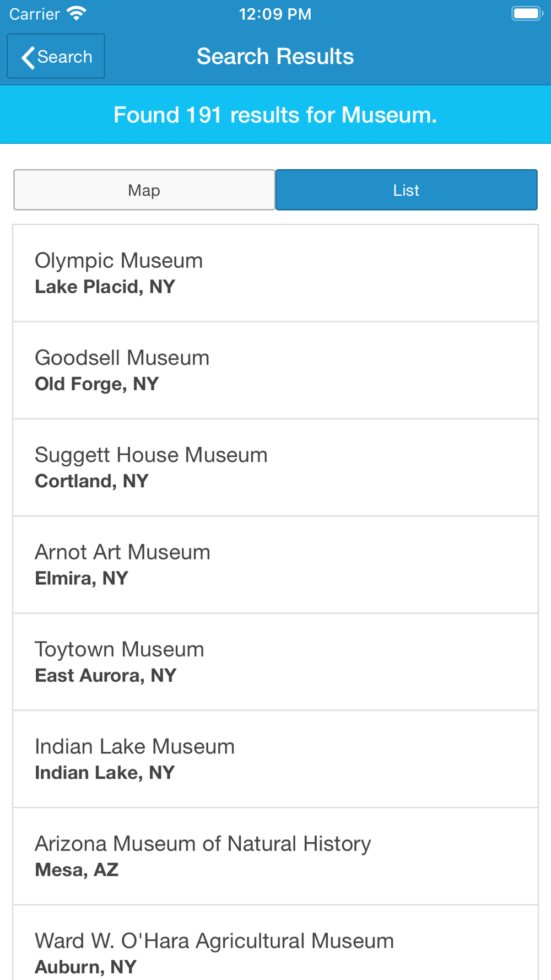Image resolution: width=551 pixels, height=980 pixels.
Task: Open Goodsell Museum in Old Forge
Action: (275, 370)
